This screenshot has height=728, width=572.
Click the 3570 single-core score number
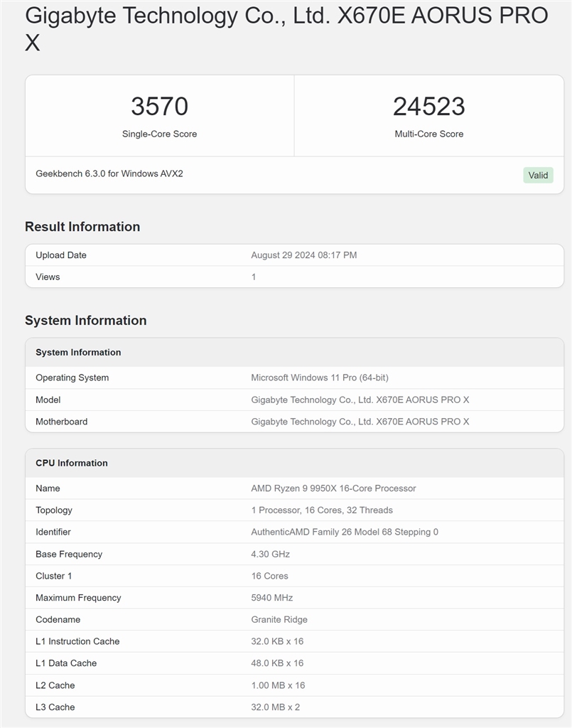pos(159,107)
